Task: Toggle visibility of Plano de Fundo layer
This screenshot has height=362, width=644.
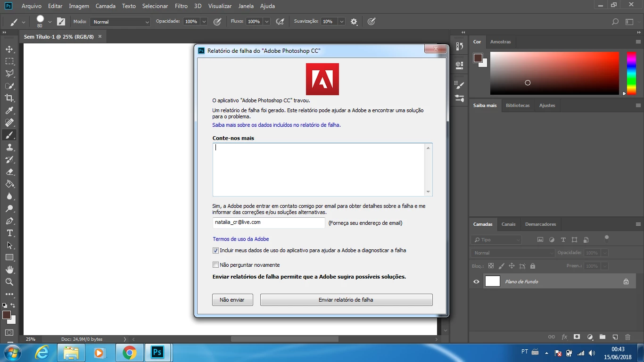Action: coord(476,282)
